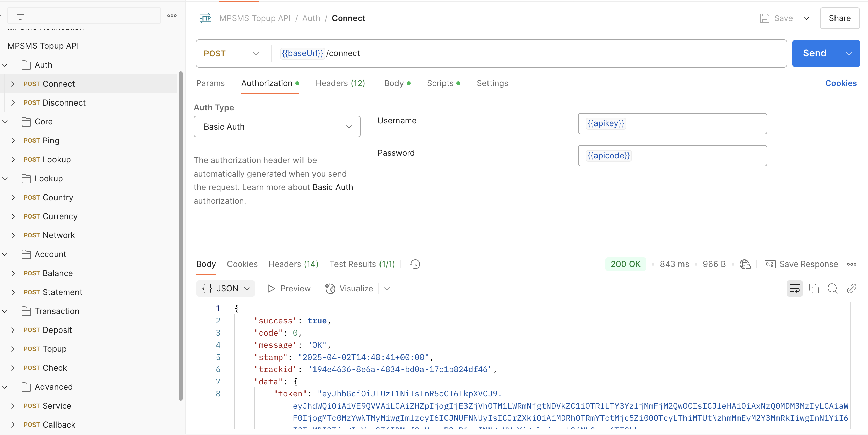This screenshot has width=868, height=435.
Task: Visualize the response data
Action: coord(349,288)
